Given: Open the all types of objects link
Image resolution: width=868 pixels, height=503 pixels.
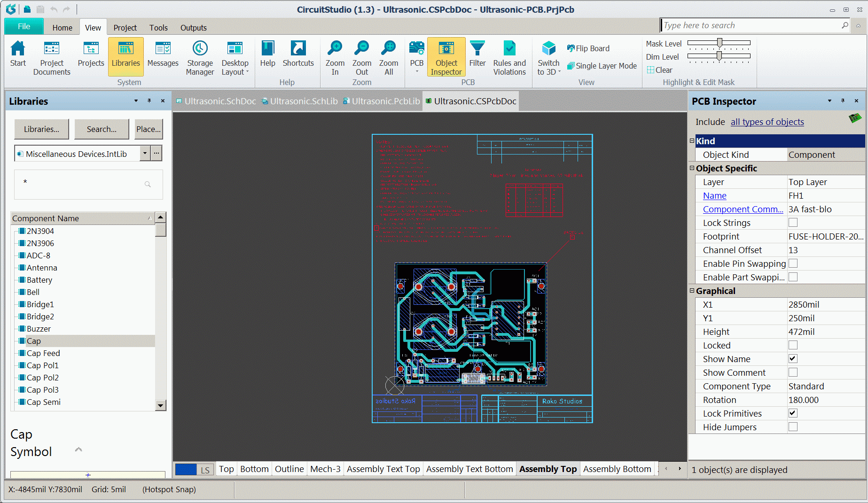Looking at the screenshot, I should tap(767, 122).
